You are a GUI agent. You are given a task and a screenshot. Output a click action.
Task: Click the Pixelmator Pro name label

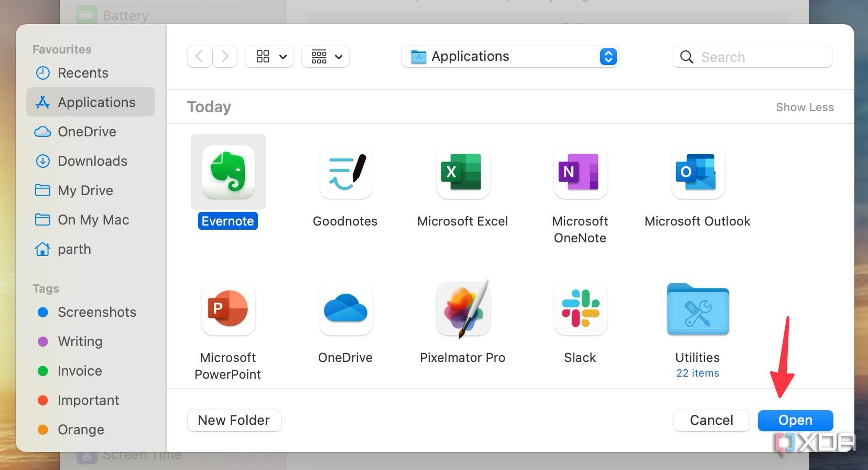[x=463, y=357]
